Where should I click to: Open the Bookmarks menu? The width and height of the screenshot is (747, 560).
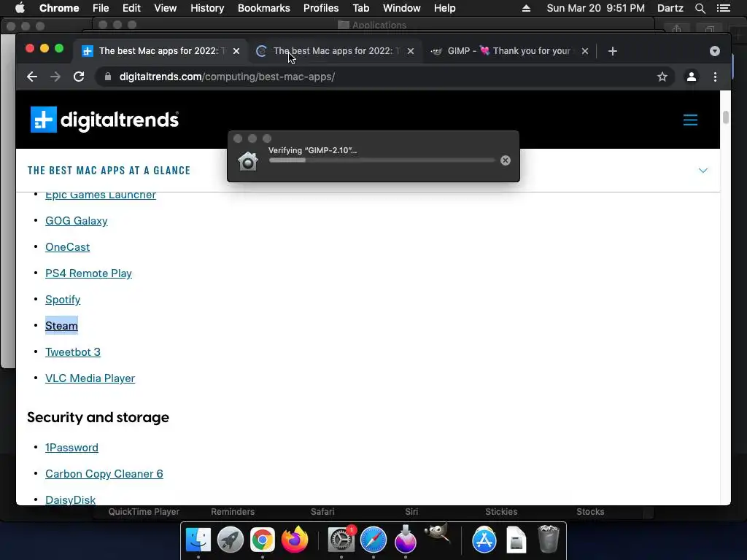pos(264,8)
